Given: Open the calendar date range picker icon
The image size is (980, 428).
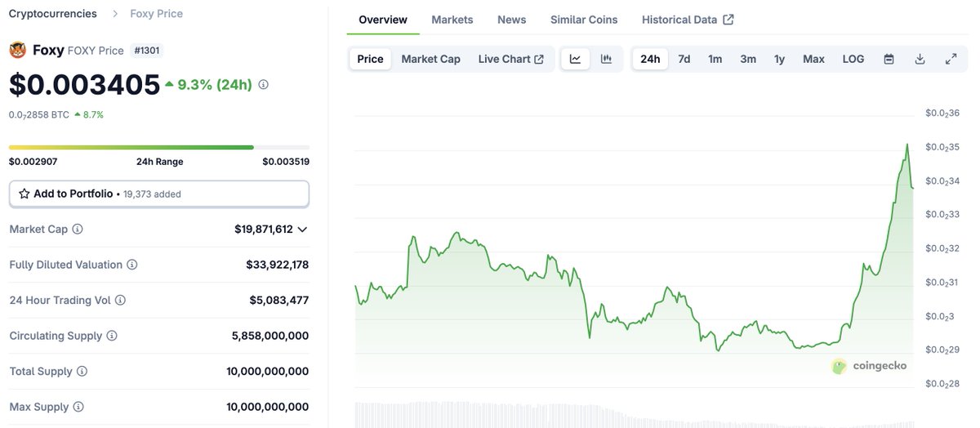Looking at the screenshot, I should tap(889, 59).
